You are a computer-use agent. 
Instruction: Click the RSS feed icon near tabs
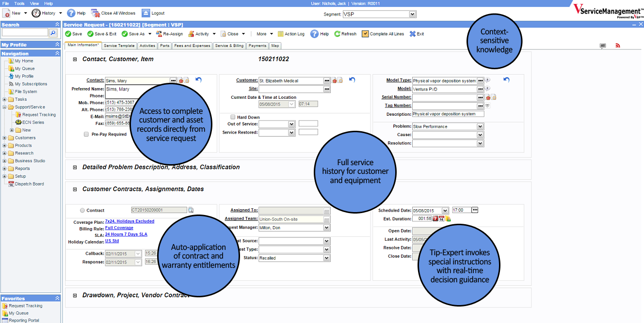(x=618, y=46)
